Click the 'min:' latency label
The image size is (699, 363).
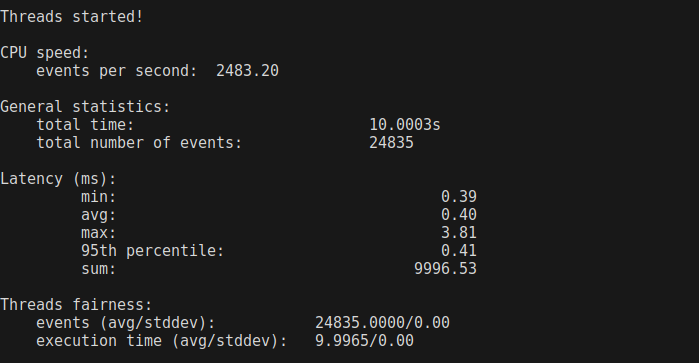99,197
